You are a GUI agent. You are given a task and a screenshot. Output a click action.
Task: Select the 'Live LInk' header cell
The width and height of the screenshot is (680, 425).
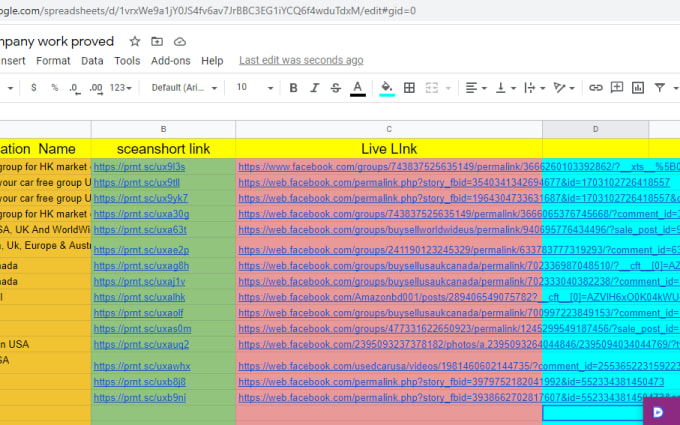pos(389,149)
